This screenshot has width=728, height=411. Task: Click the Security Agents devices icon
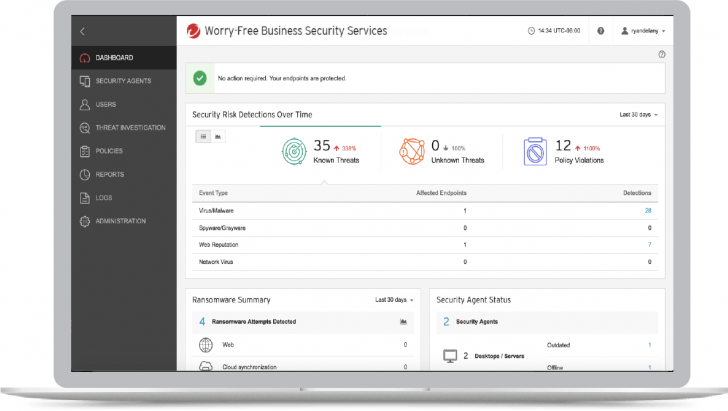point(84,81)
